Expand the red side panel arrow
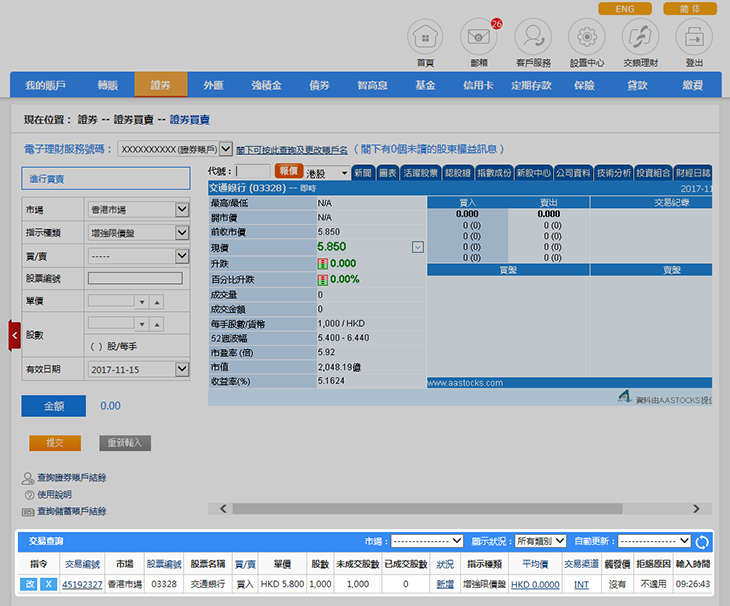Image resolution: width=730 pixels, height=606 pixels. coord(14,335)
